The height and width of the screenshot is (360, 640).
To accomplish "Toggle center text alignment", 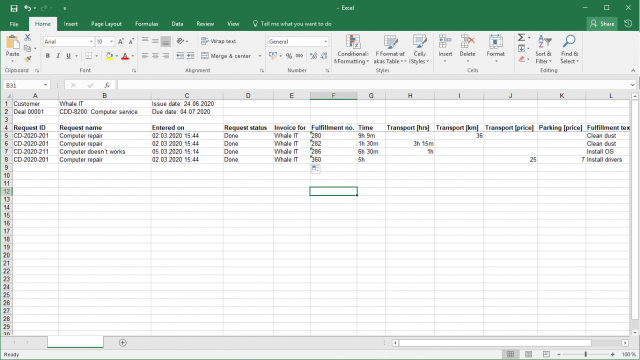I will click(x=155, y=56).
